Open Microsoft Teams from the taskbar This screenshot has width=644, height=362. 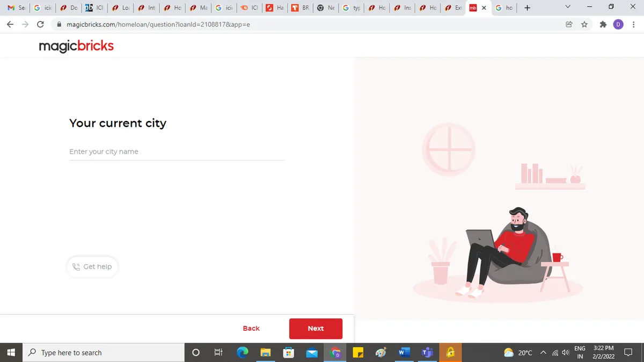pyautogui.click(x=427, y=352)
